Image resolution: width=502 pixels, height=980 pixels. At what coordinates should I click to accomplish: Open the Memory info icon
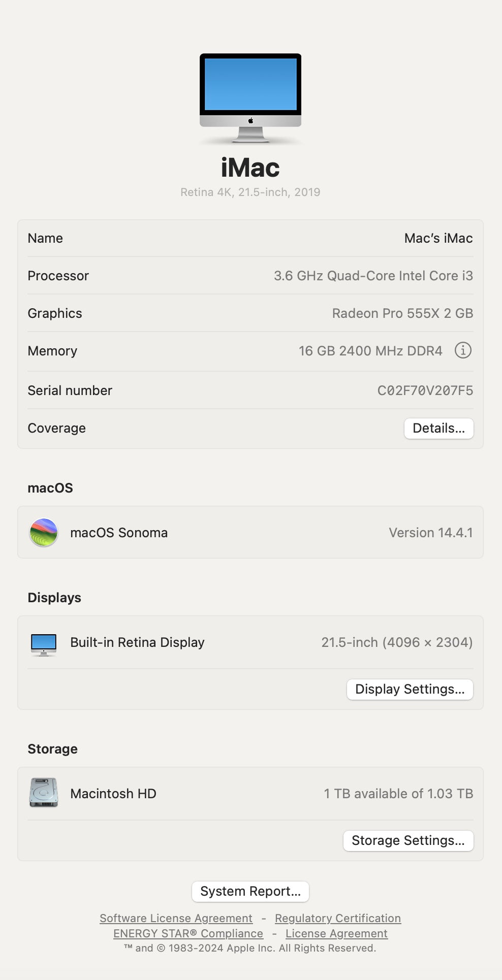click(x=462, y=350)
